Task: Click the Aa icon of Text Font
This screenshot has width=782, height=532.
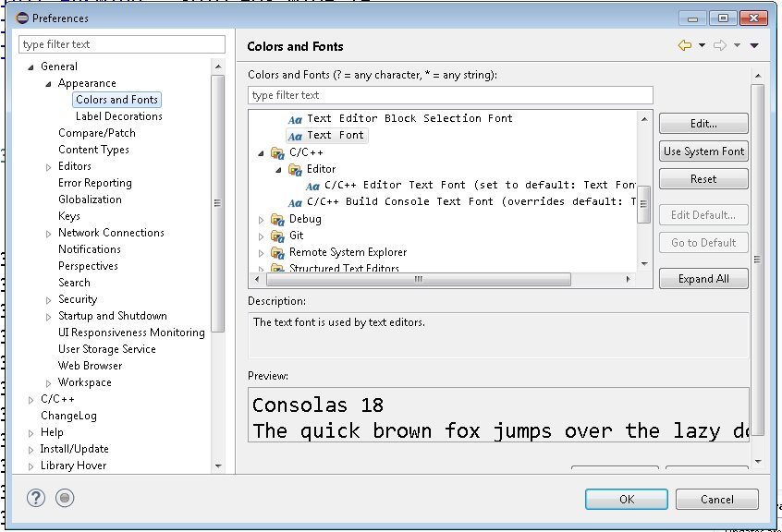Action: point(295,136)
